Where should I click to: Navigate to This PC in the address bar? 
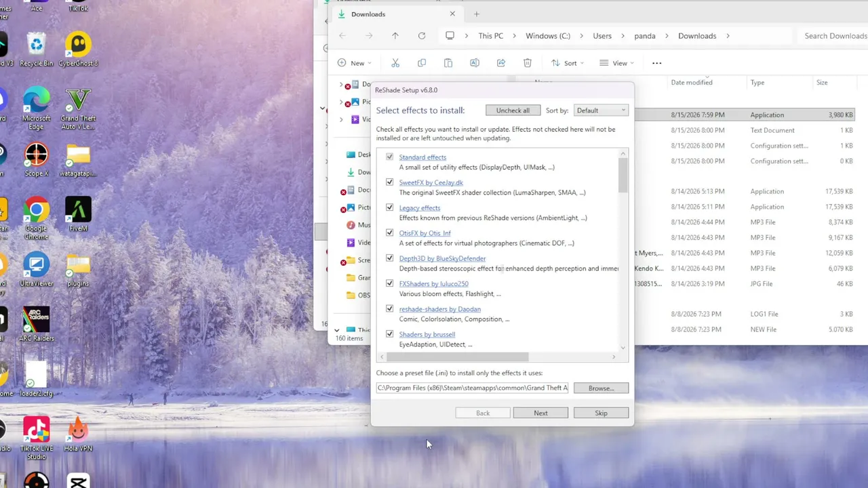491,36
